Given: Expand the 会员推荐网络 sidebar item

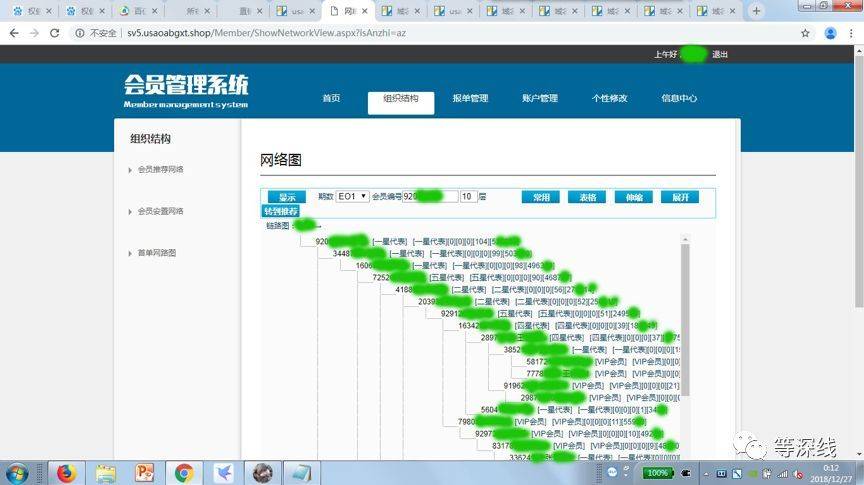Looking at the screenshot, I should pos(160,169).
